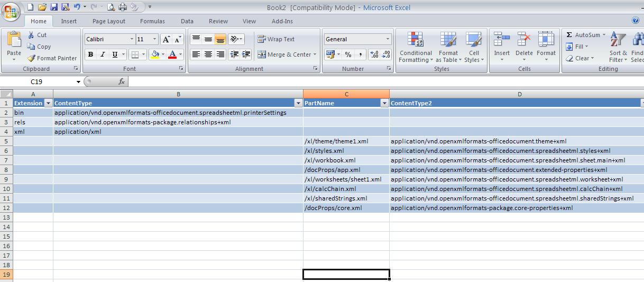Click the Cut scissors icon
This screenshot has width=644, height=282.
[31, 35]
